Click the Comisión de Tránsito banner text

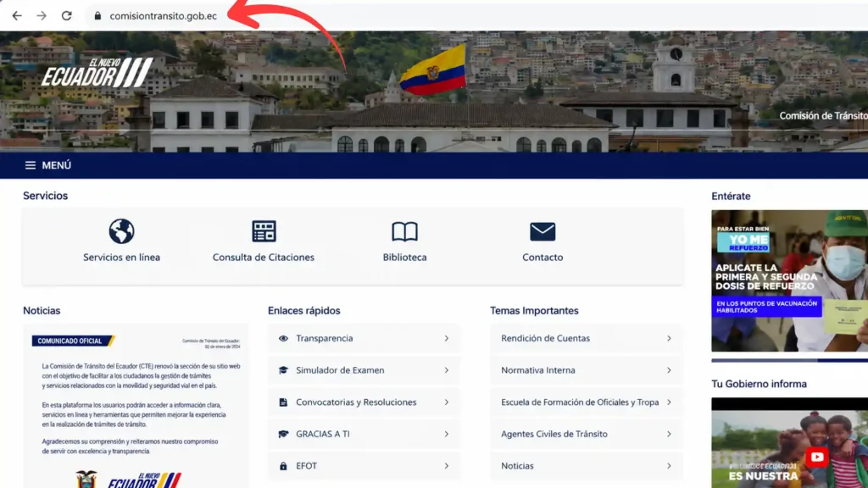(823, 115)
